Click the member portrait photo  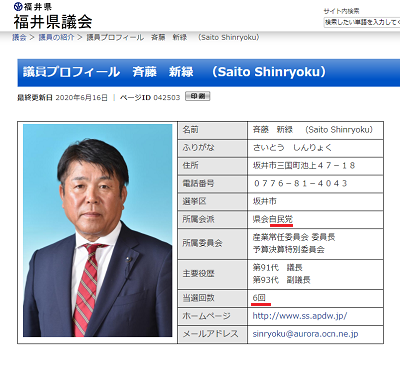97,230
